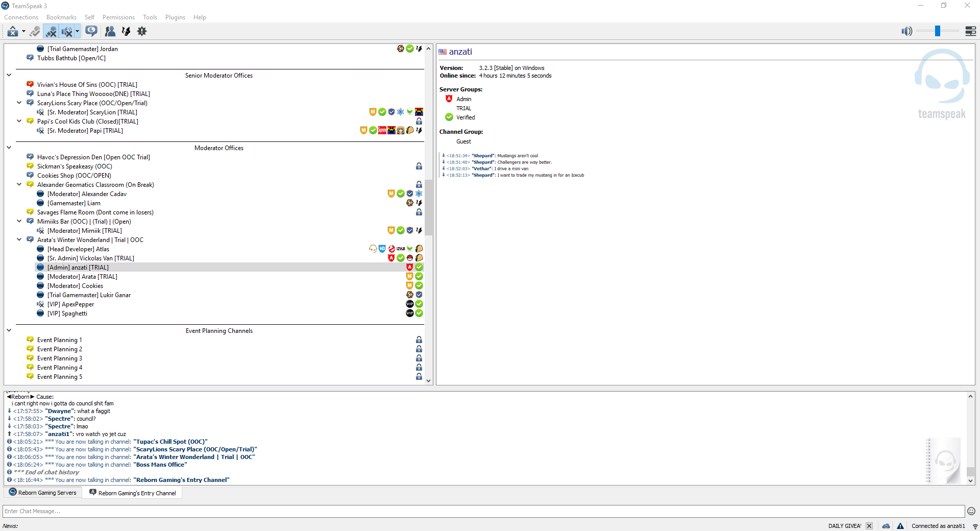Viewport: 980px width, 531px height.
Task: Click the VIP badge on Spaghetti's row
Action: click(x=410, y=313)
